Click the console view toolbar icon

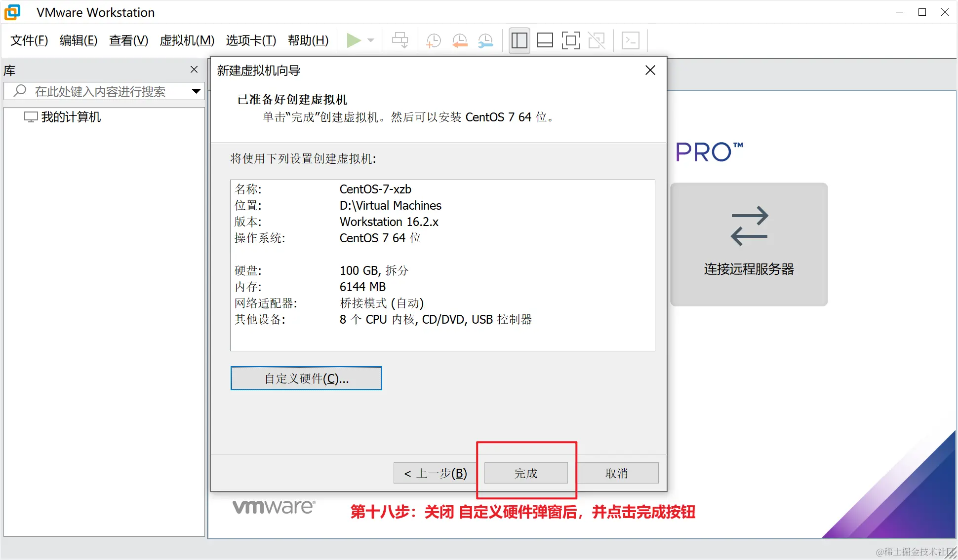[631, 40]
